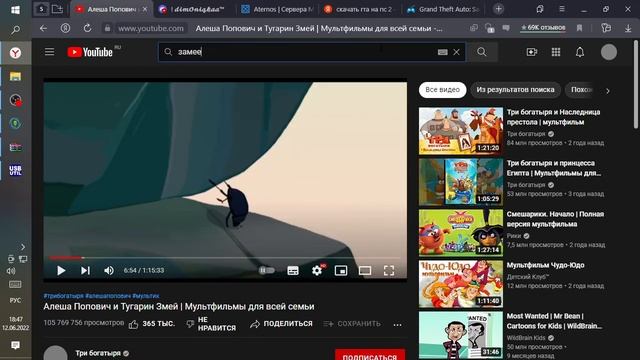Open a new browser tab with plus
The width and height of the screenshot is (640, 360).
click(498, 9)
